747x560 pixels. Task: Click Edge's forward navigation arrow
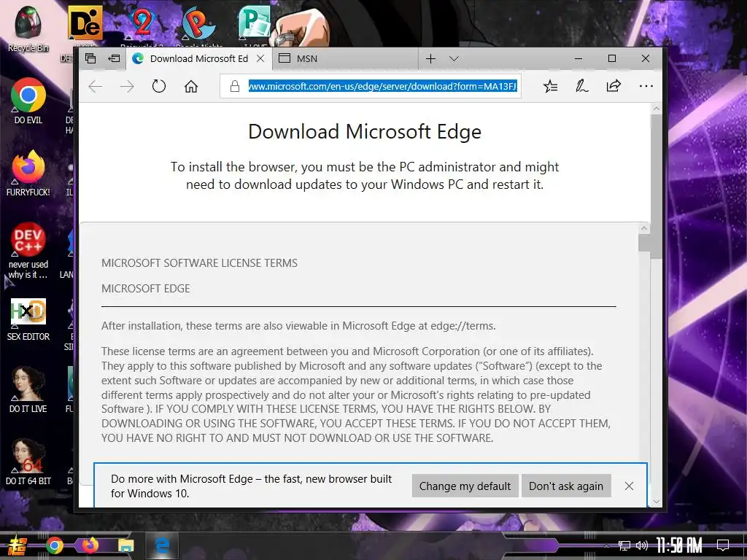(127, 86)
